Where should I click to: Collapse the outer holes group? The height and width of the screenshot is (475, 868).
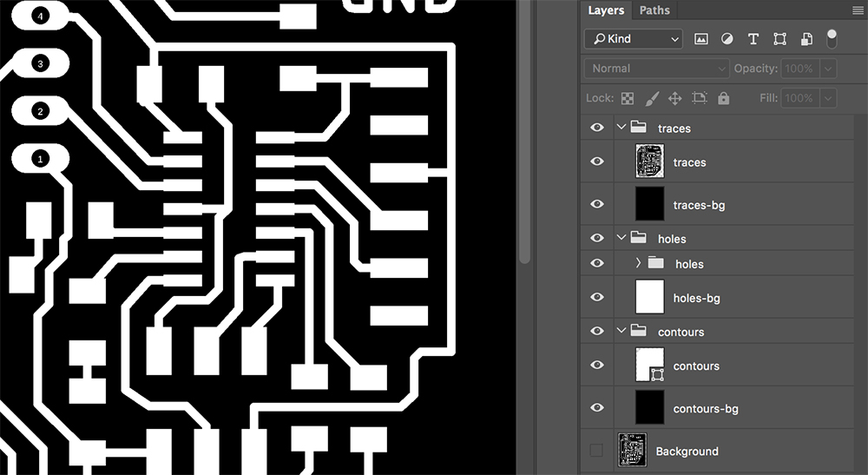[x=621, y=238]
